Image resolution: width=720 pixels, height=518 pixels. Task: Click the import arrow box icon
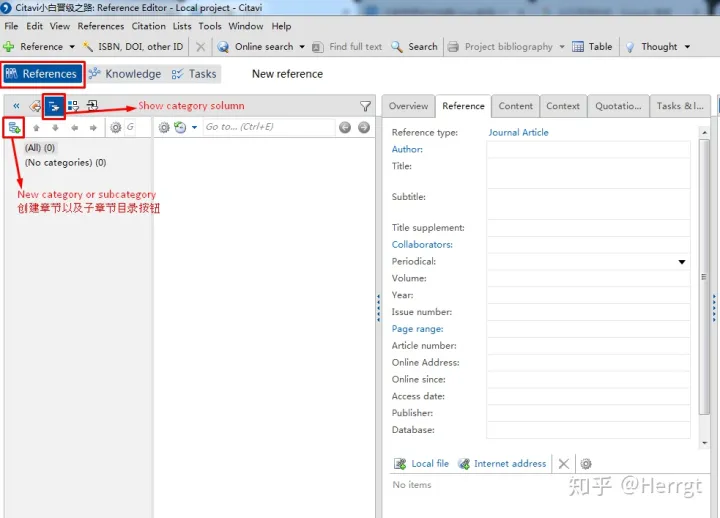(x=92, y=106)
